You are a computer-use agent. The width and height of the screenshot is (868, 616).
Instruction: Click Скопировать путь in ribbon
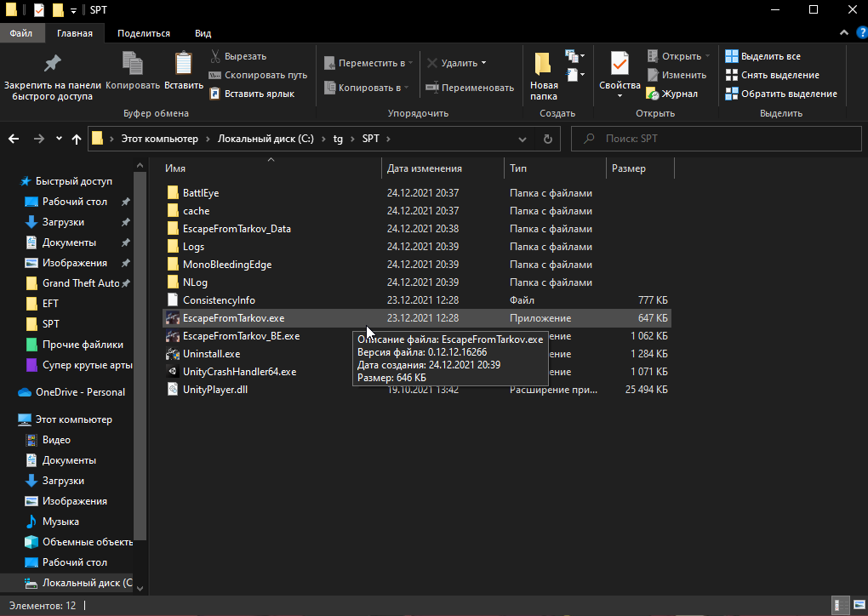tap(258, 75)
